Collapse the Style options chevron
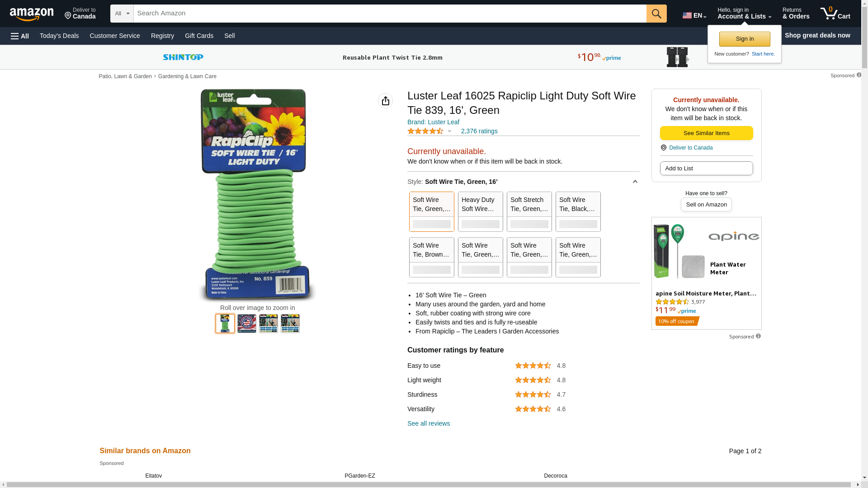 [635, 182]
